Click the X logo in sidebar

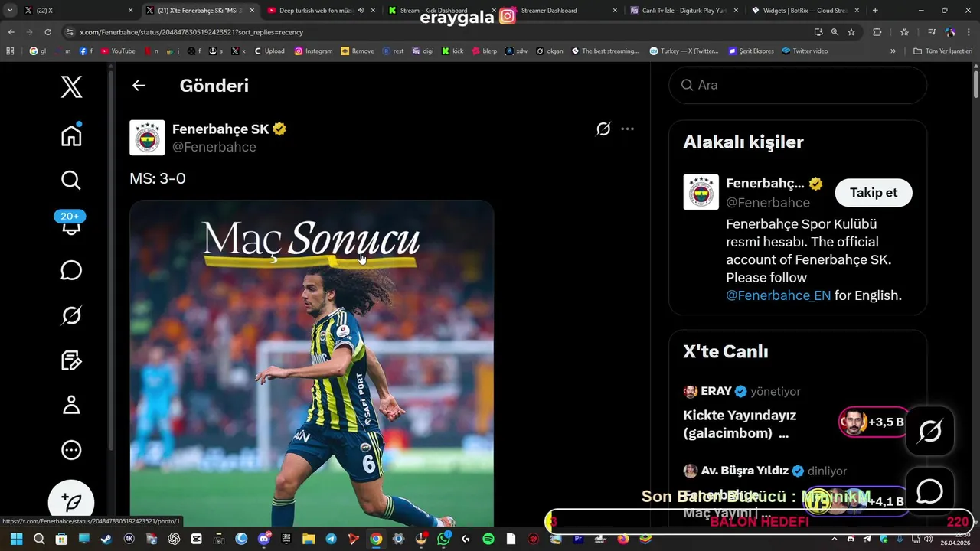coord(71,87)
